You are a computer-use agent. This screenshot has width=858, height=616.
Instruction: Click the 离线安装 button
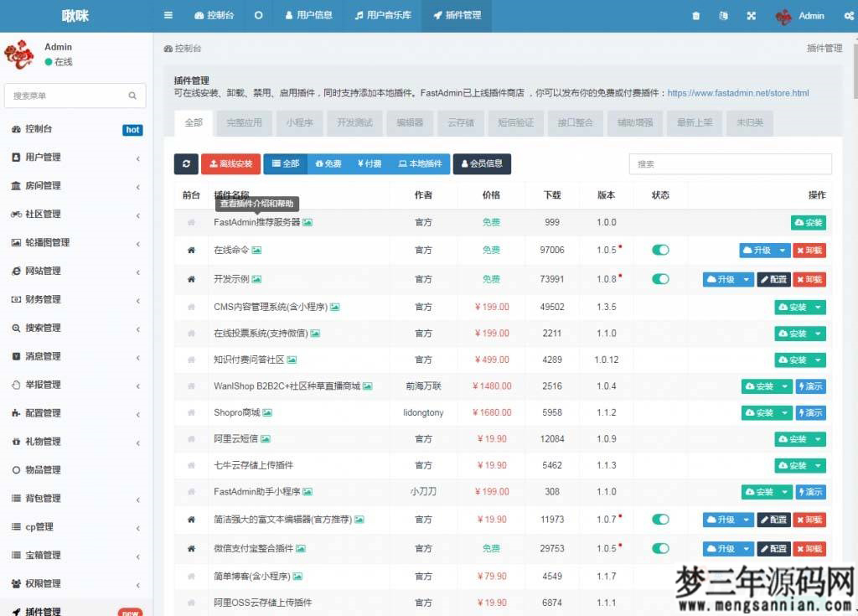click(231, 163)
